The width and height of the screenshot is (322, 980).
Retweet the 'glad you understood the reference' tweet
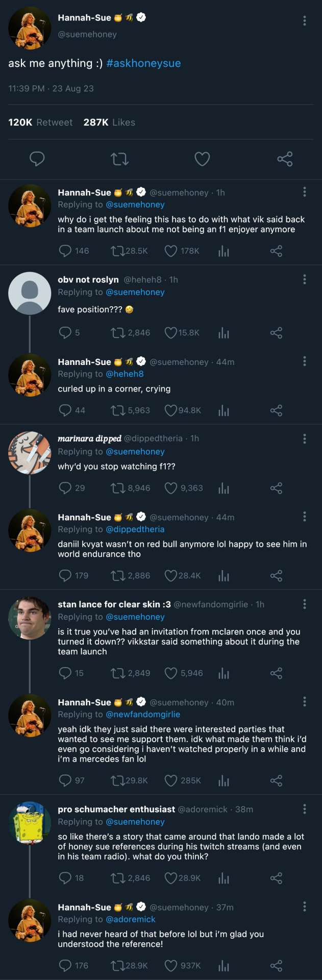(x=118, y=965)
